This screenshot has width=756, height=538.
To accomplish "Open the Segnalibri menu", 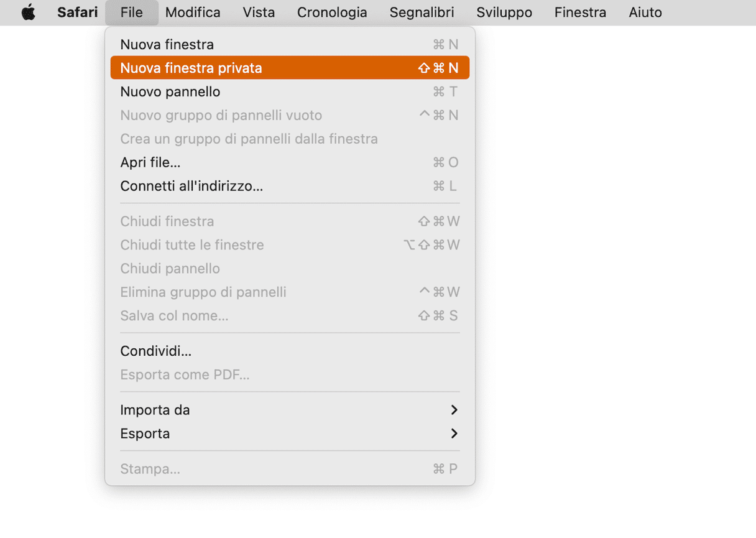I will click(x=422, y=12).
